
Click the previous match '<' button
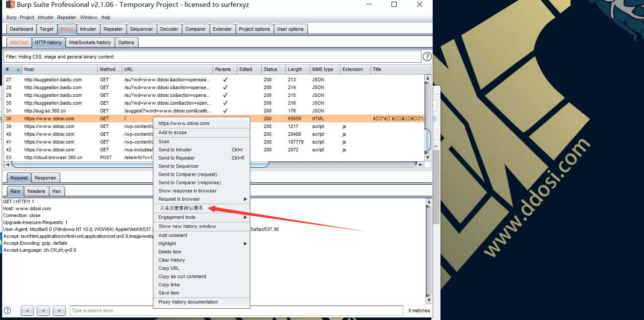pos(27,310)
